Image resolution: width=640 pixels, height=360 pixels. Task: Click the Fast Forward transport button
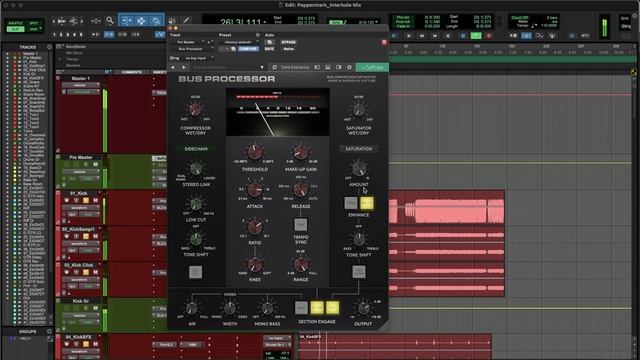pyautogui.click(x=435, y=36)
